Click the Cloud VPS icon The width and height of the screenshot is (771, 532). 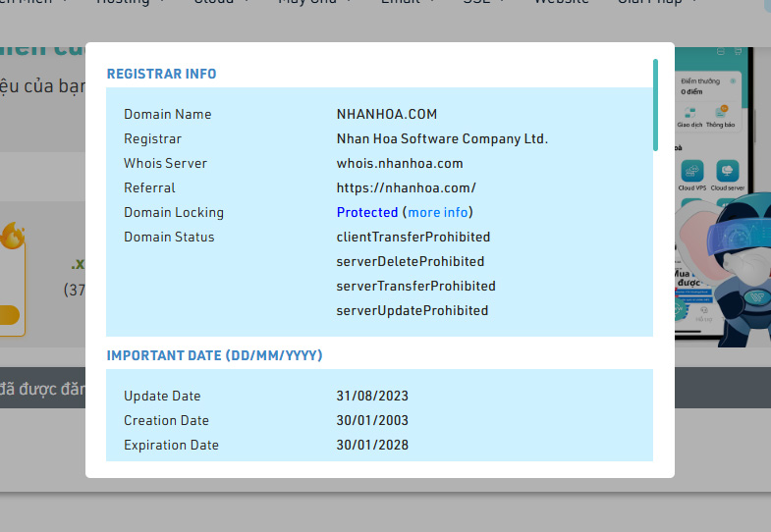click(692, 172)
